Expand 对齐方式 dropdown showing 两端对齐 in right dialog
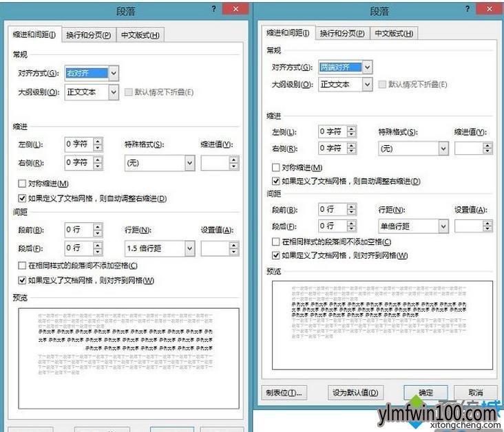The image size is (504, 432). 368,67
